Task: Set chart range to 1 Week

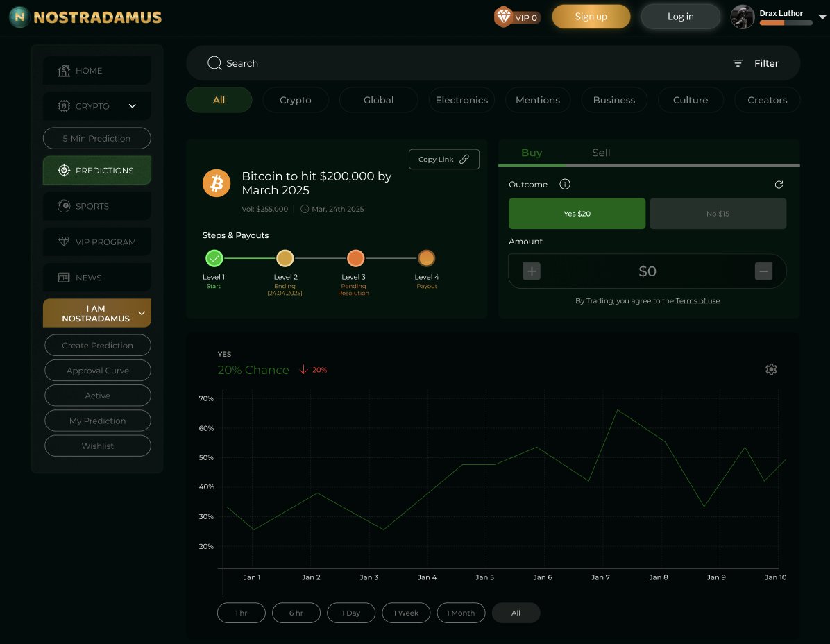Action: (406, 613)
